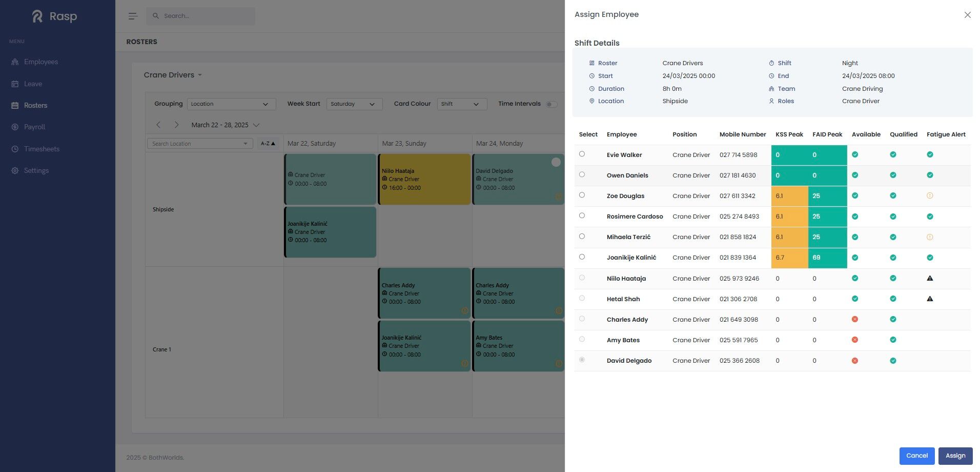Click the Assign button

[955, 456]
